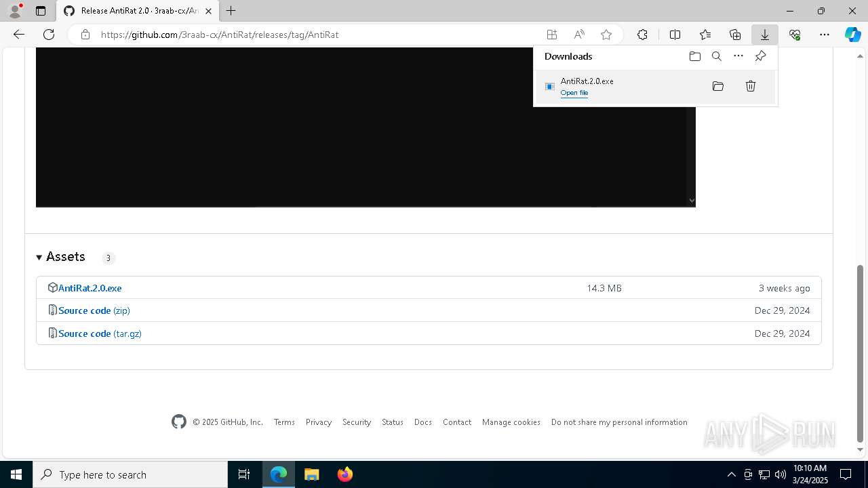Open the browser apps icon in address bar
Screen dimensions: 868x488
click(552, 35)
